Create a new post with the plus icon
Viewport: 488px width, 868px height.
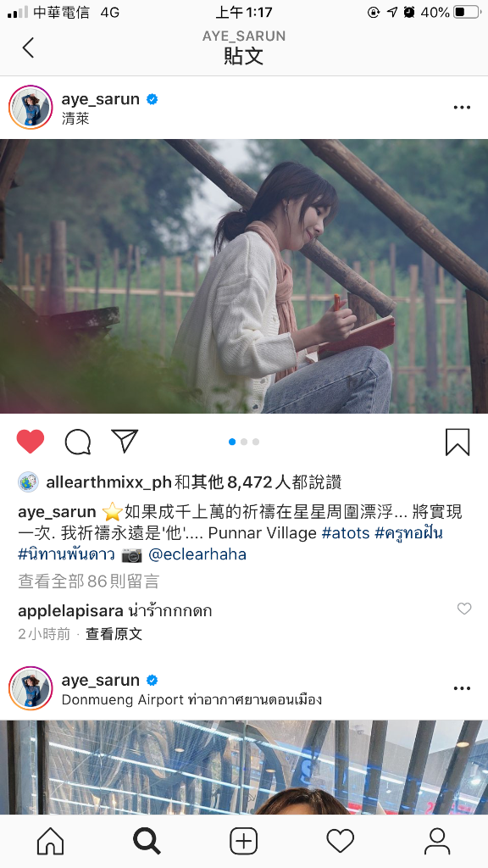[243, 842]
